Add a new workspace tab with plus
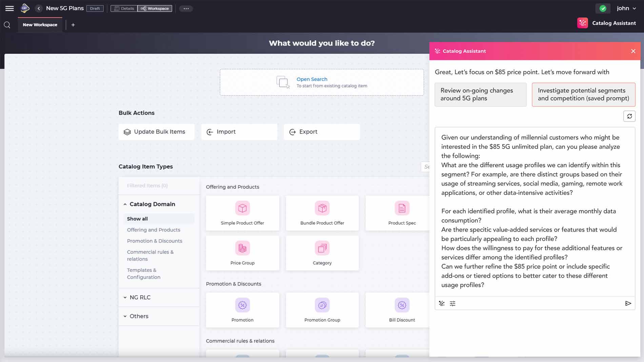The width and height of the screenshot is (644, 362). pyautogui.click(x=73, y=25)
